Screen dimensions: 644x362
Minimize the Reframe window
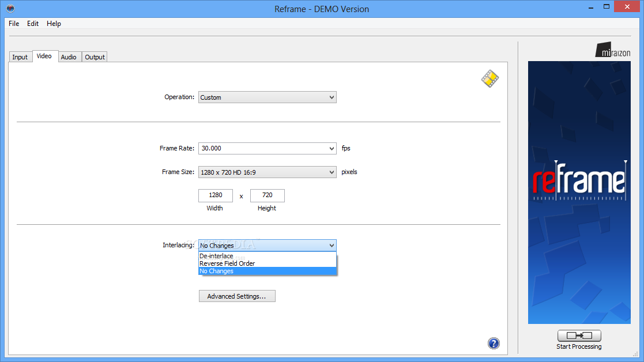pos(591,7)
